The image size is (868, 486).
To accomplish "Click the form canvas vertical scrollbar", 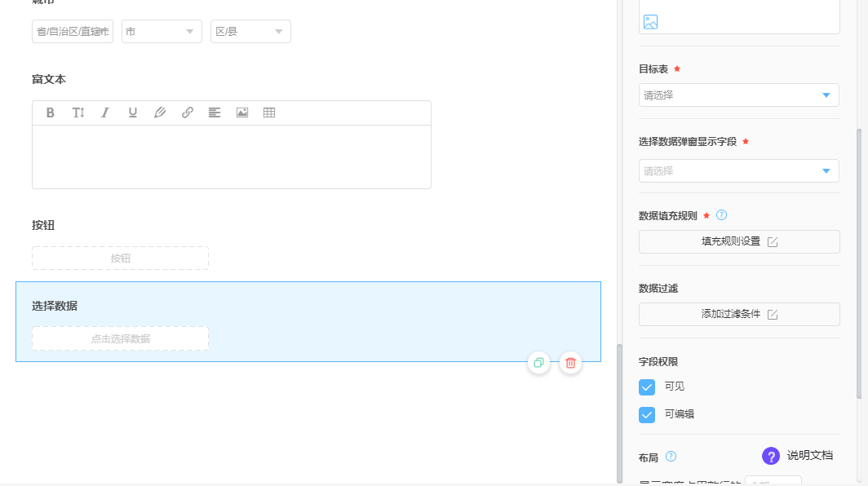I will [619, 413].
